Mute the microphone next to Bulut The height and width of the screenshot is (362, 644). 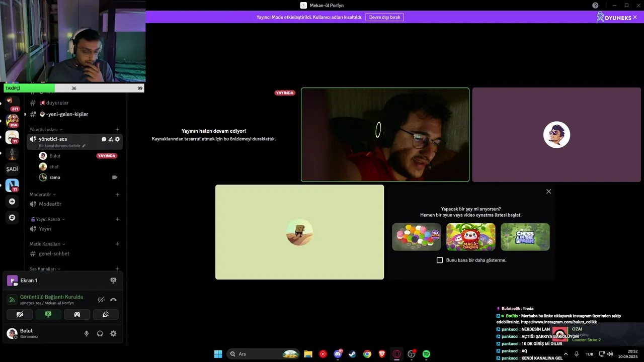(87, 333)
